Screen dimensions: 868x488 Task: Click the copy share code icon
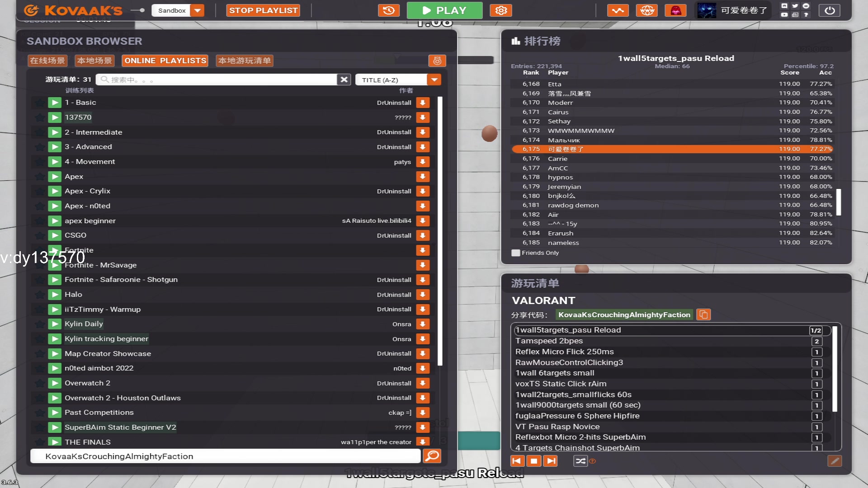point(703,314)
